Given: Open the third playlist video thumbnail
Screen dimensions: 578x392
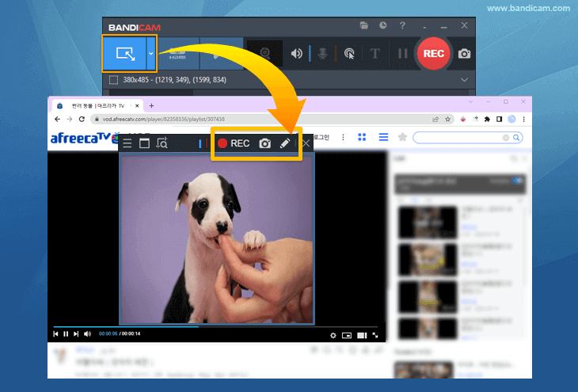Looking at the screenshot, I should tap(428, 297).
